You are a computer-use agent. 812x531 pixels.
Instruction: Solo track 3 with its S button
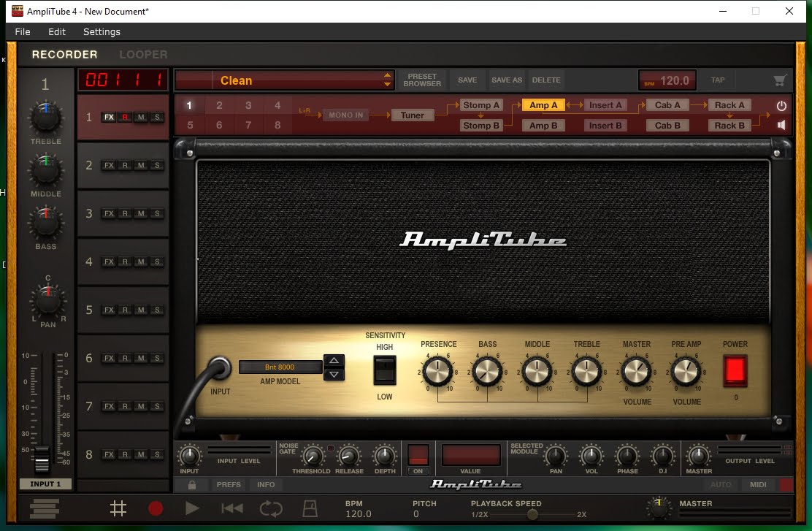coord(157,213)
